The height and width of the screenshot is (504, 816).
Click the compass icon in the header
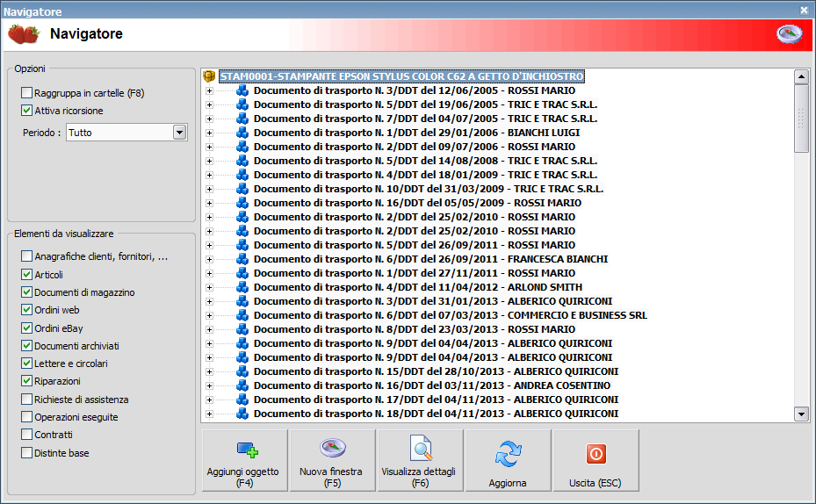[789, 34]
